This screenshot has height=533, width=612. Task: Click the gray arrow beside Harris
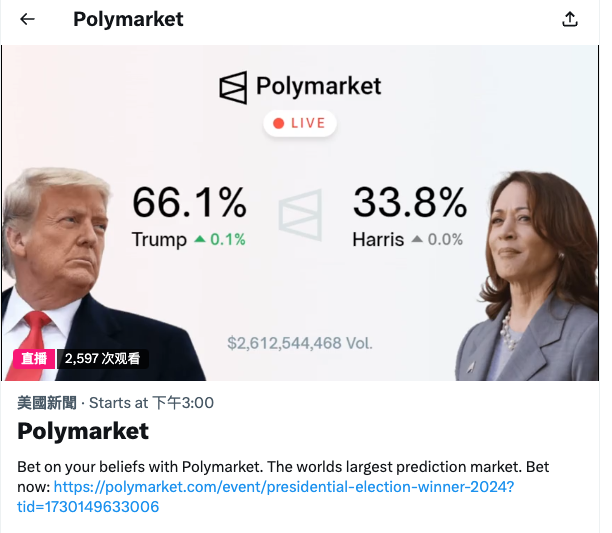pyautogui.click(x=417, y=239)
